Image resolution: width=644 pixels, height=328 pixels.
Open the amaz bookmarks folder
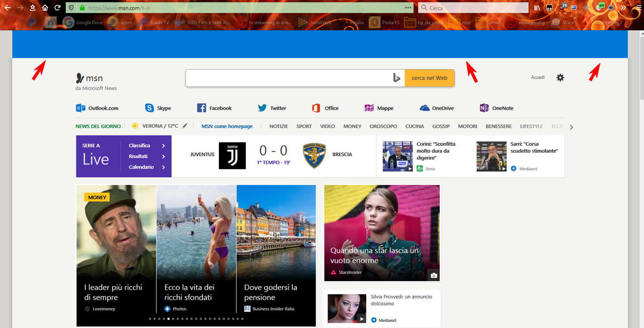click(489, 22)
